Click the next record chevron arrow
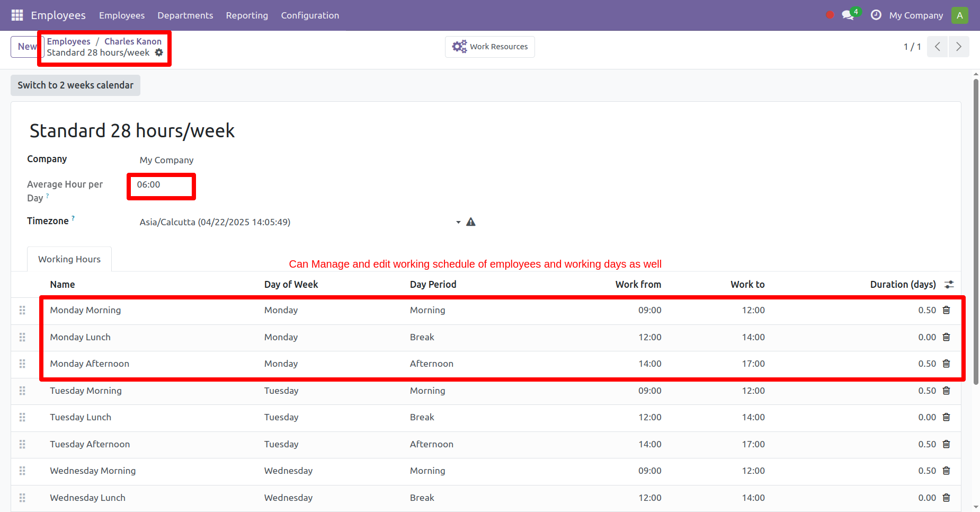This screenshot has width=980, height=512. coord(959,47)
